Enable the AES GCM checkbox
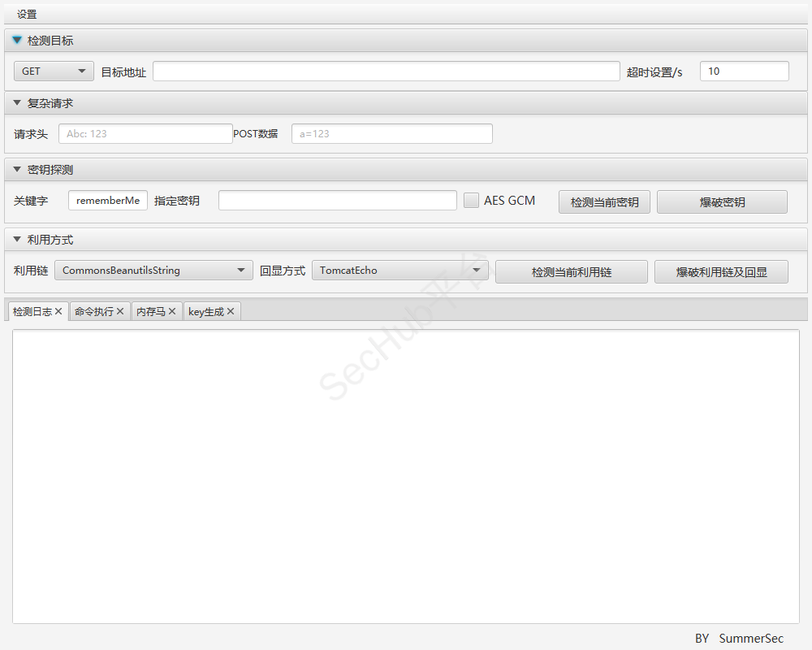The image size is (812, 650). [471, 201]
